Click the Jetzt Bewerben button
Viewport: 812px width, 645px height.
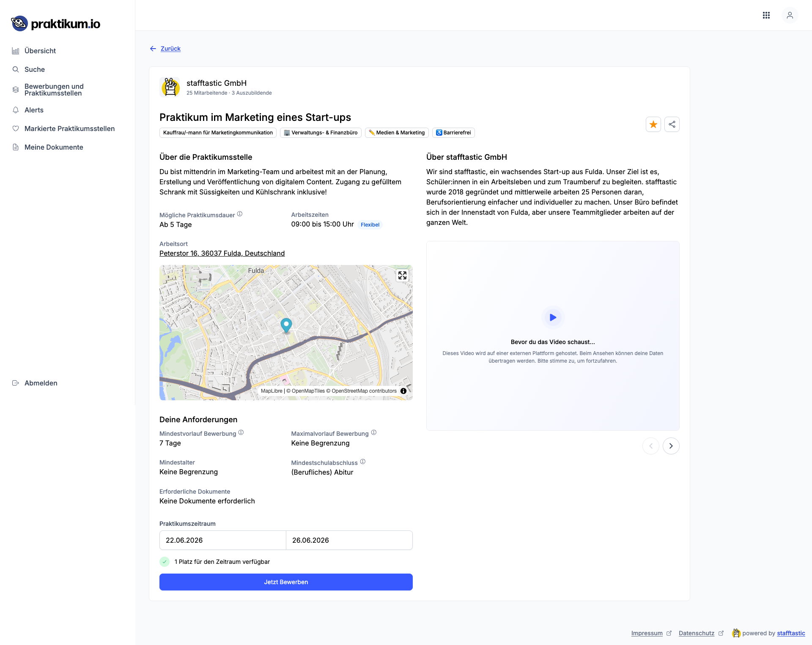(286, 582)
